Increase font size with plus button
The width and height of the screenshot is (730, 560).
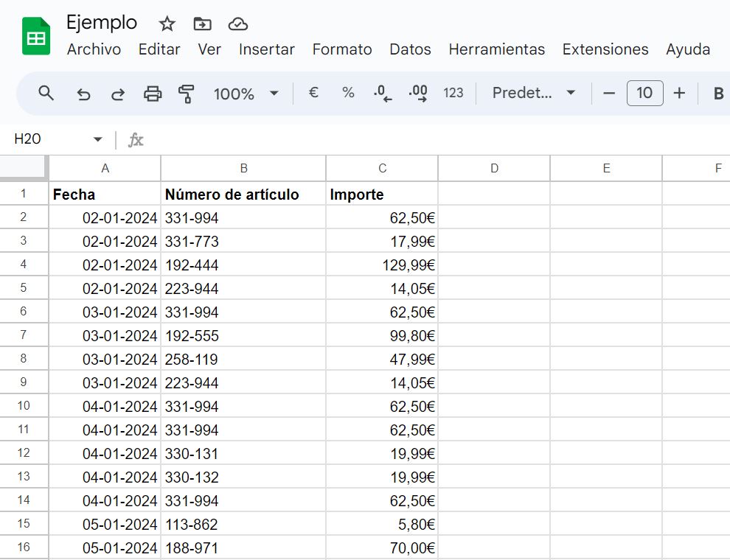coord(679,94)
